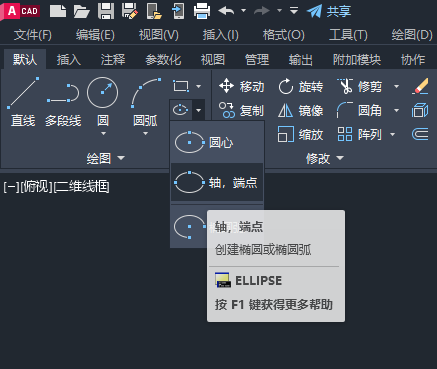Open the 编辑(E) menu
The height and width of the screenshot is (369, 437).
click(x=95, y=35)
